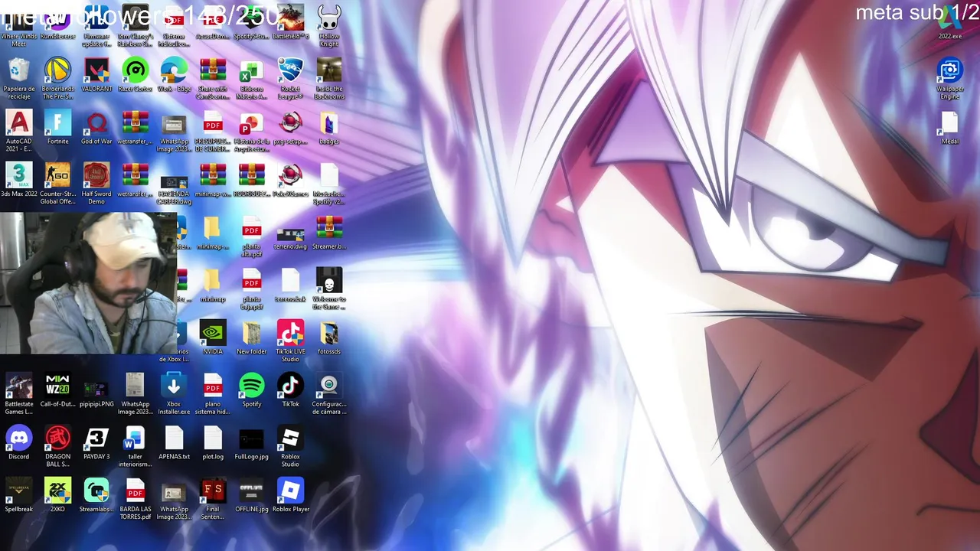The width and height of the screenshot is (980, 551).
Task: Open Welcome to the Game shortcut
Action: point(329,289)
